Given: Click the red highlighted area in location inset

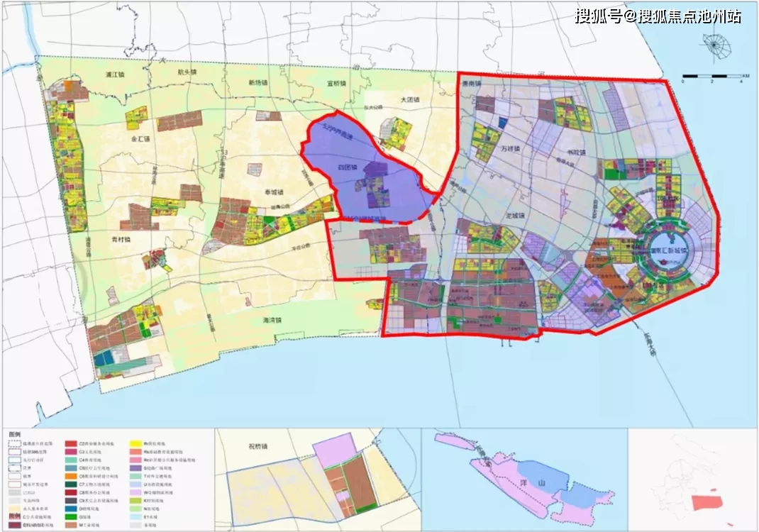Looking at the screenshot, I should pos(707,502).
